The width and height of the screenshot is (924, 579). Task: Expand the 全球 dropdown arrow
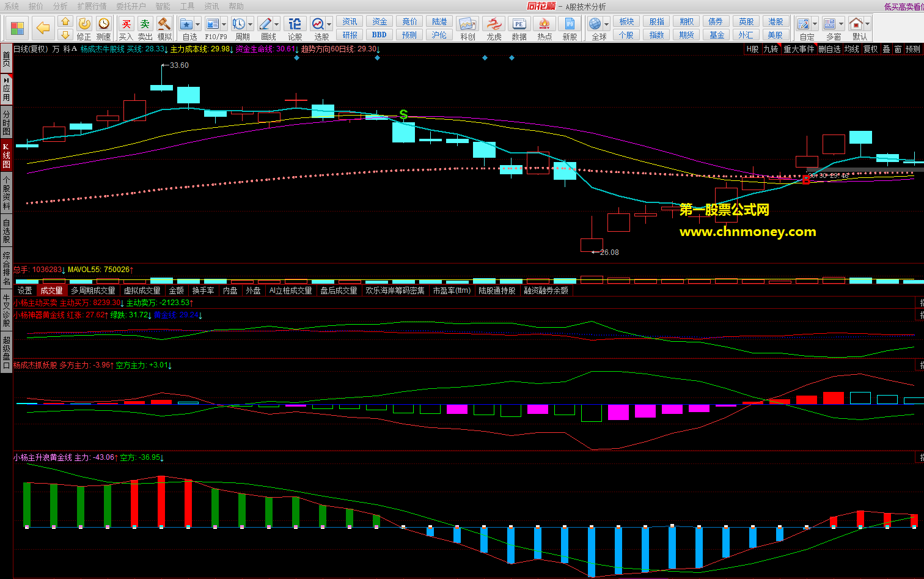click(607, 24)
